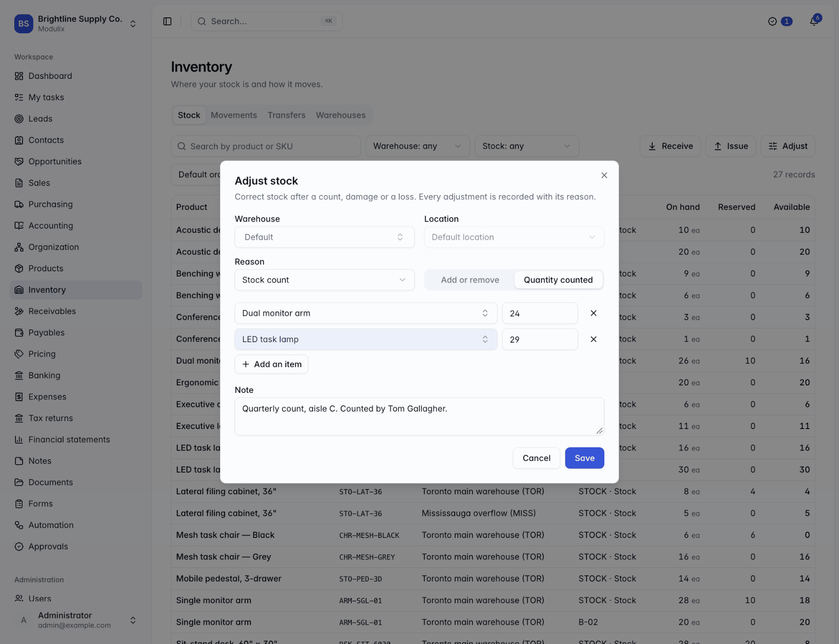Viewport: 839px width, 644px height.
Task: Toggle the sidebar panel icon
Action: pos(168,22)
